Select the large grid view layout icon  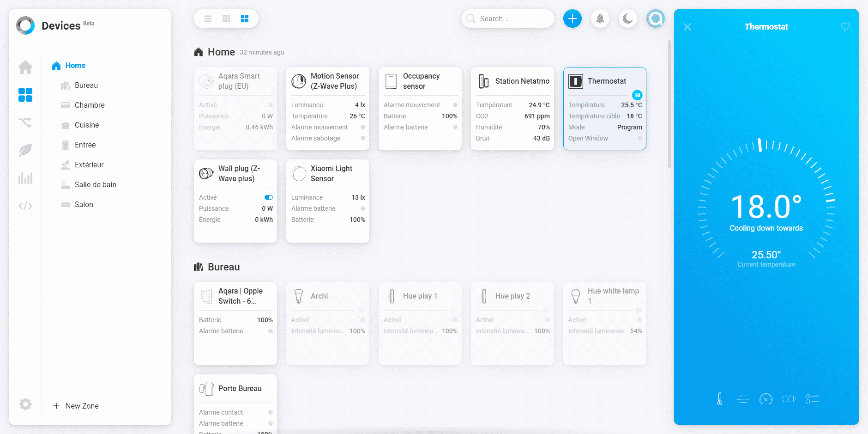coord(245,18)
